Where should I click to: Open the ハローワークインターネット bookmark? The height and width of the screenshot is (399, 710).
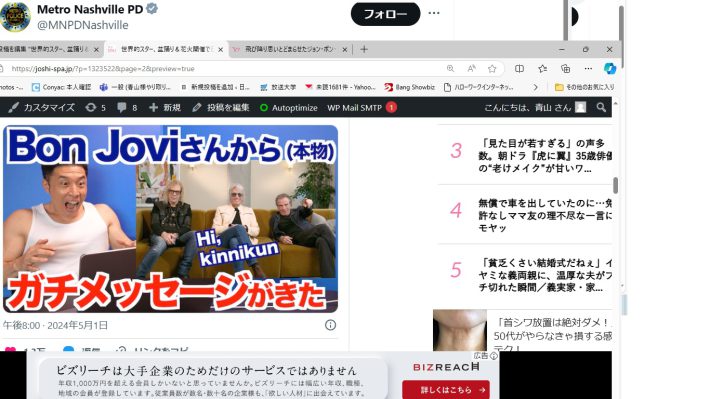479,87
